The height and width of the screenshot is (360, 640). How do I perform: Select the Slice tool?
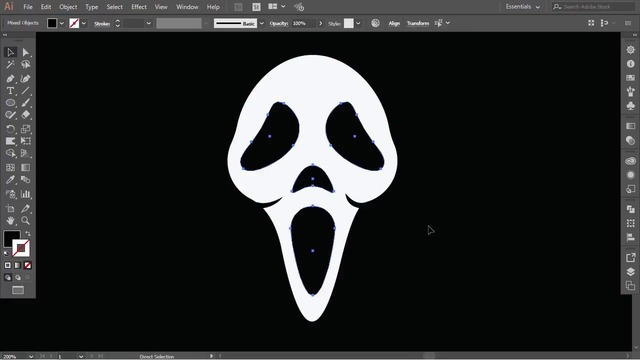tap(25, 209)
